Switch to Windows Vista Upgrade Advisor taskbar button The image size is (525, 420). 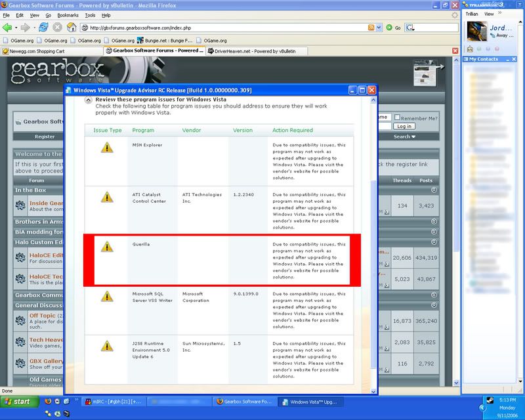pos(310,402)
